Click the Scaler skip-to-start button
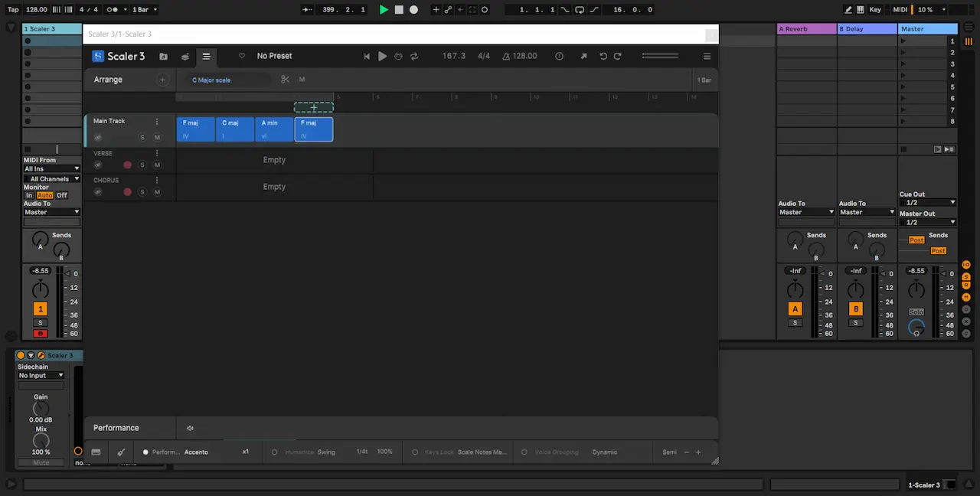Image resolution: width=980 pixels, height=496 pixels. tap(366, 56)
